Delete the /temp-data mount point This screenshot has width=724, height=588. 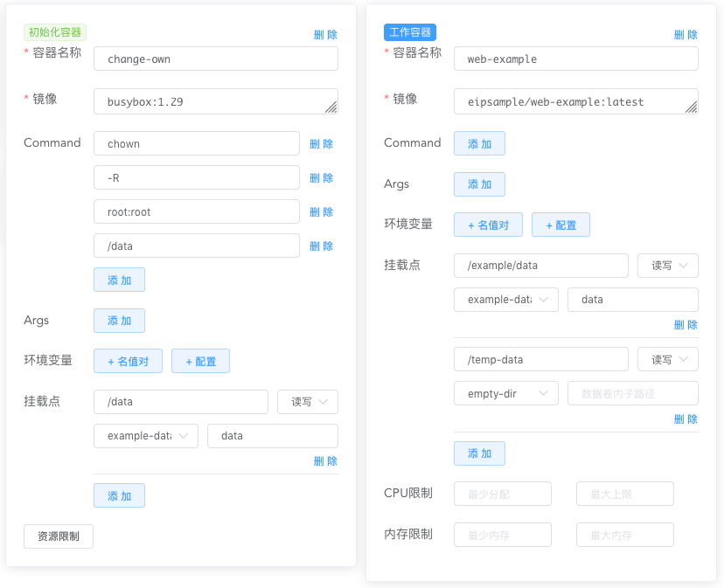click(686, 419)
